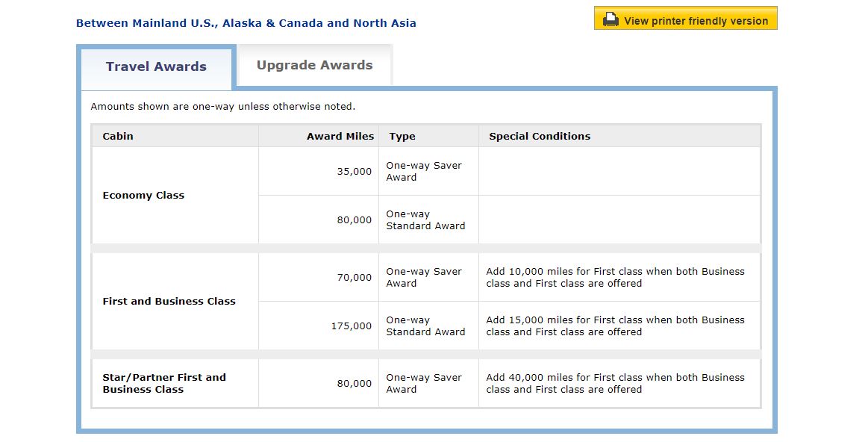Click the printer icon
Viewport: 868px width, 442px height.
point(611,20)
